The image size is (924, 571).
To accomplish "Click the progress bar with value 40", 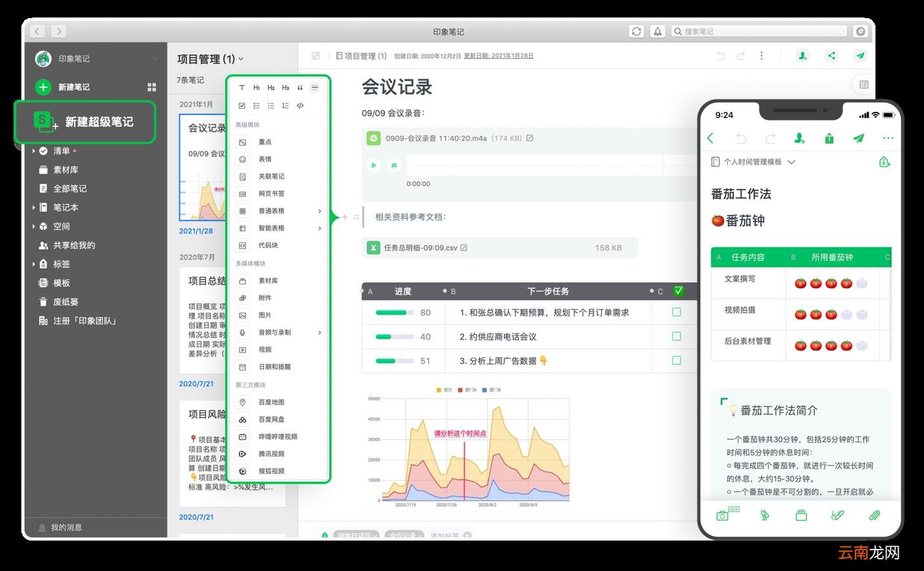I will click(395, 336).
